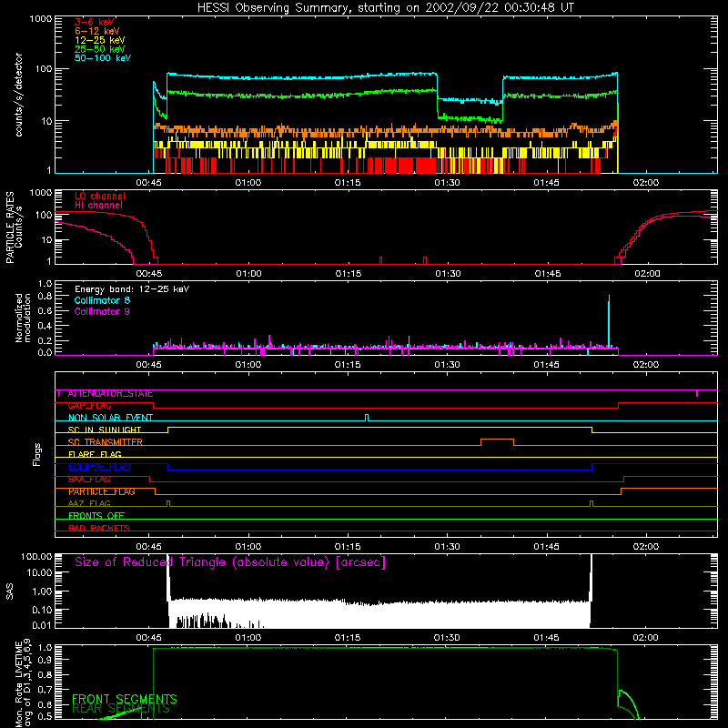Screen dimensions: 728x728
Task: Click the AAZ_FLAG label
Action: pos(89,503)
